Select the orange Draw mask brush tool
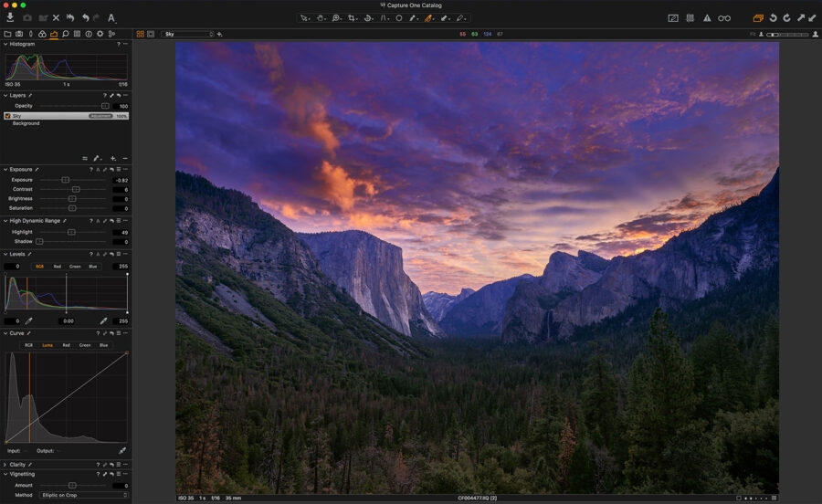Screen dimensions: 822x504 pyautogui.click(x=429, y=18)
